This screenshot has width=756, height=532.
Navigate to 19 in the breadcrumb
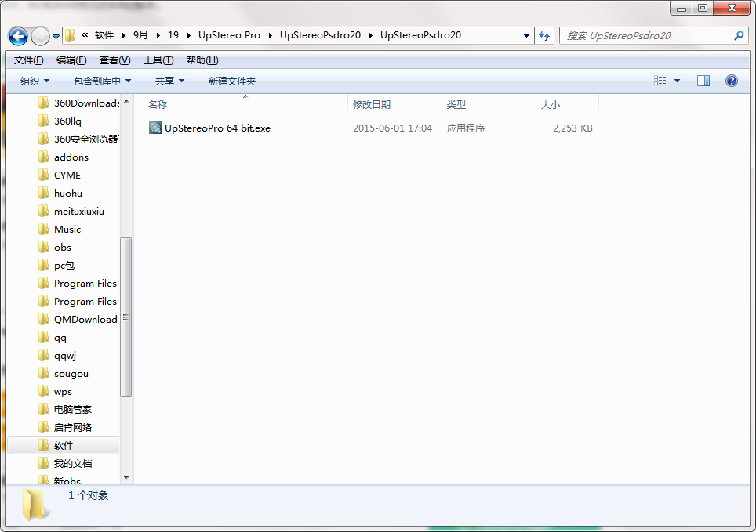click(173, 35)
